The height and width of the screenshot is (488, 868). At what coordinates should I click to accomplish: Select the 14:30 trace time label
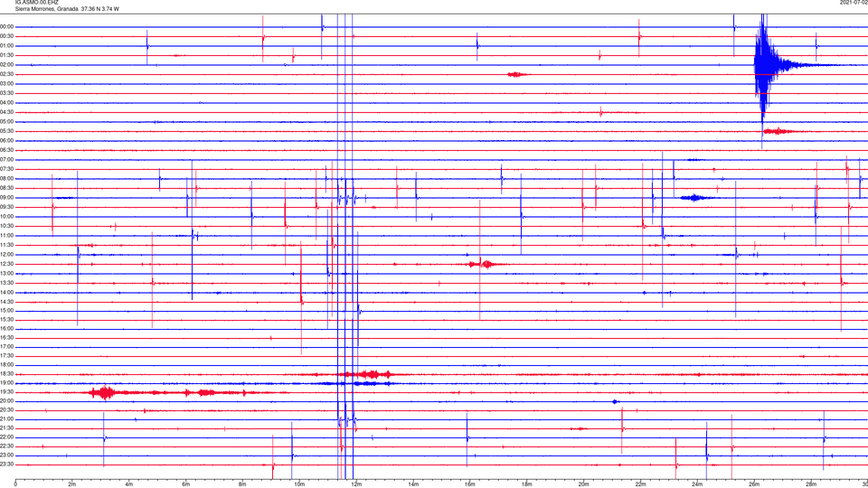[x=7, y=302]
